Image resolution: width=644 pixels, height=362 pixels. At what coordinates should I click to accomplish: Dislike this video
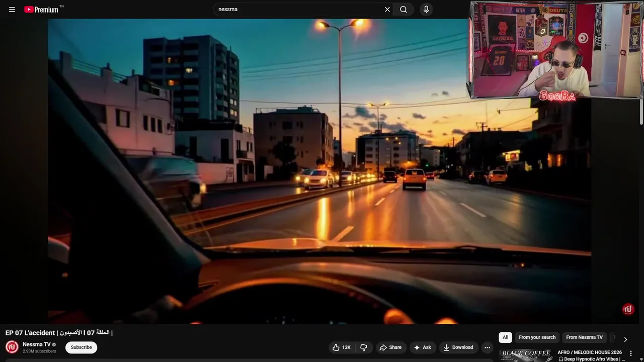pyautogui.click(x=364, y=347)
